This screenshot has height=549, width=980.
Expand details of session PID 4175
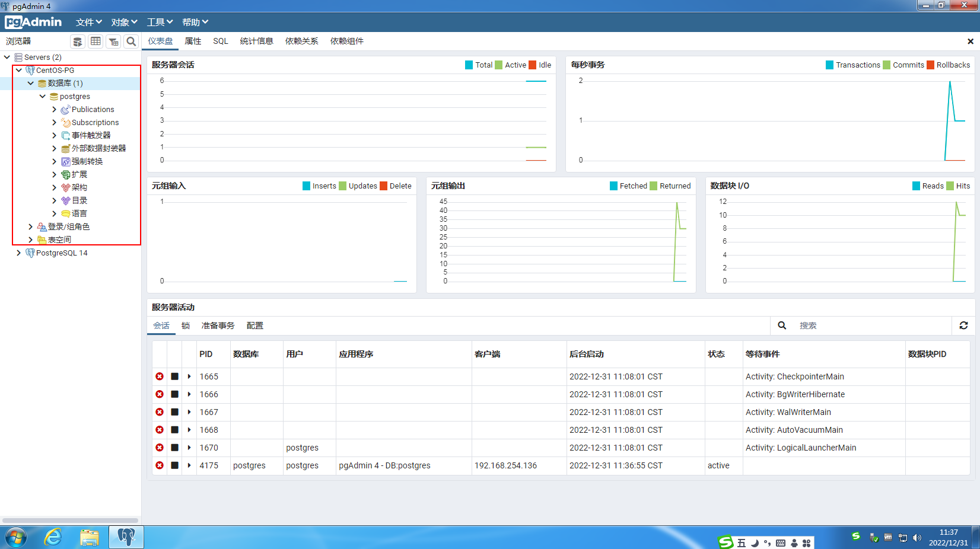point(189,465)
